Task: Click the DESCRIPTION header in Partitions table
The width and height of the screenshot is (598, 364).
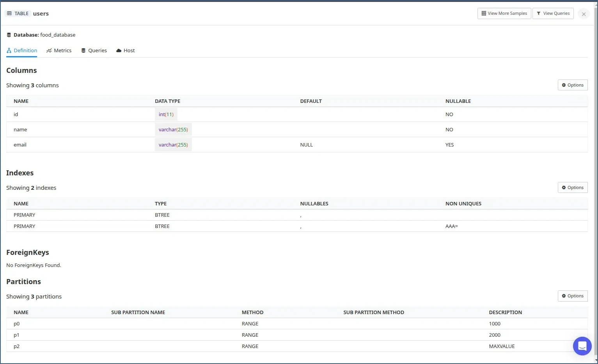Action: 505,313
